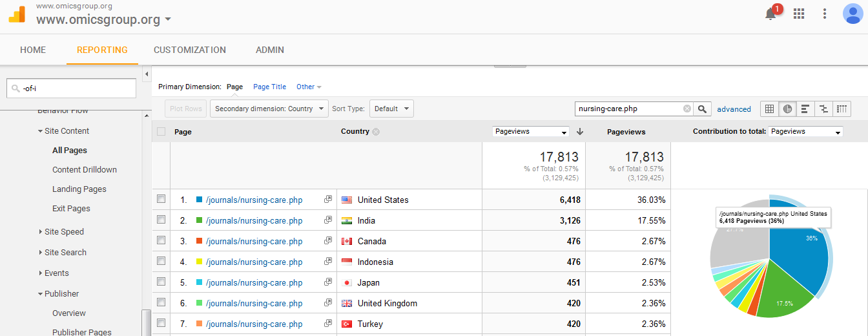The height and width of the screenshot is (336, 868).
Task: Check the India row checkbox
Action: (161, 220)
